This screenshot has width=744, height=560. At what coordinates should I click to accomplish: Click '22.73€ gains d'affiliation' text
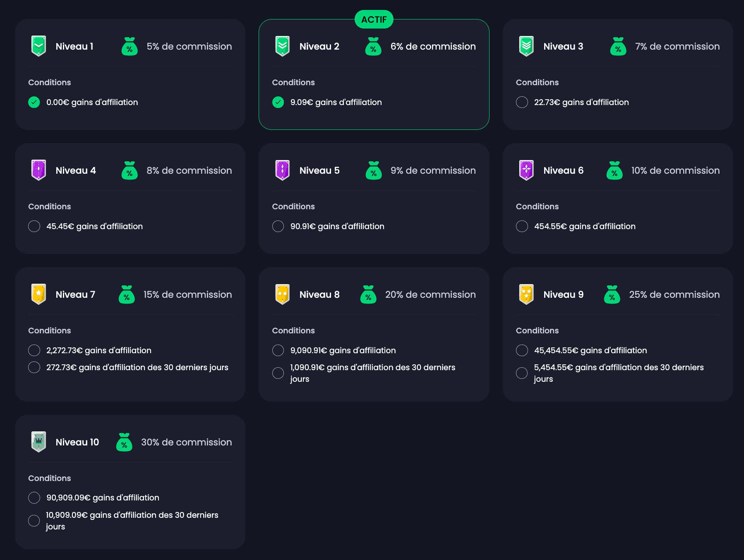(581, 102)
